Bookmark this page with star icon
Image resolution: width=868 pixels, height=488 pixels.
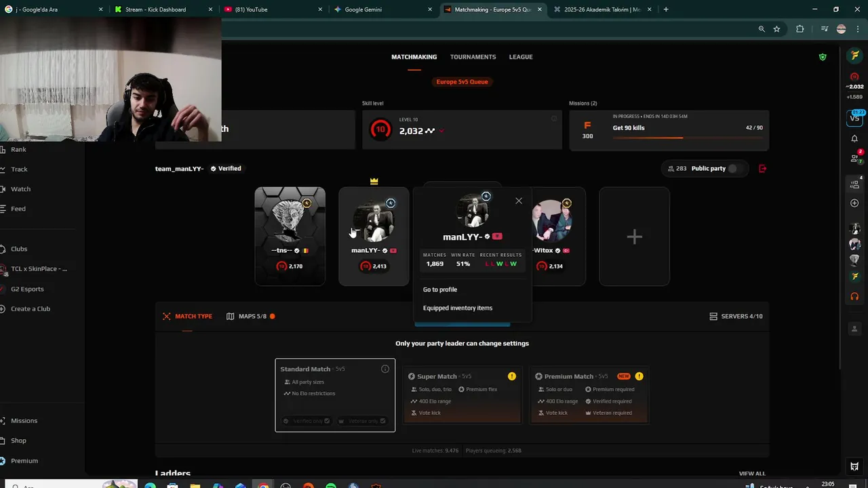[776, 29]
